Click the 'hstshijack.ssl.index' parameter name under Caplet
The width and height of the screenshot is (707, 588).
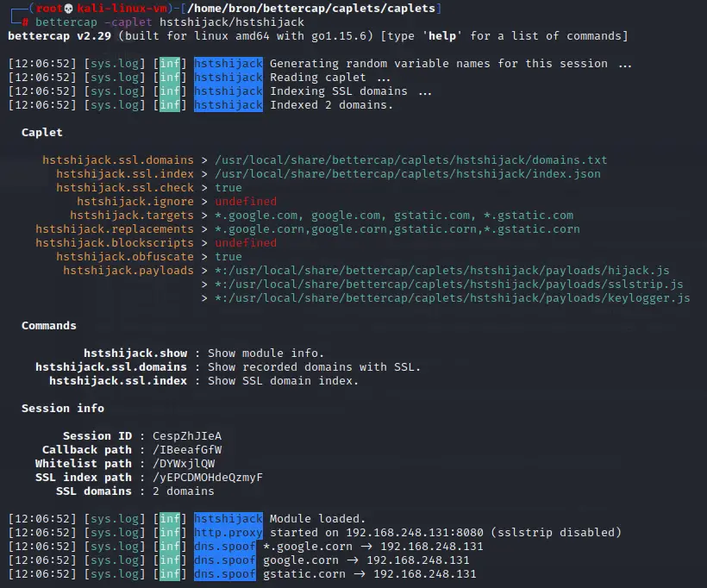click(125, 174)
